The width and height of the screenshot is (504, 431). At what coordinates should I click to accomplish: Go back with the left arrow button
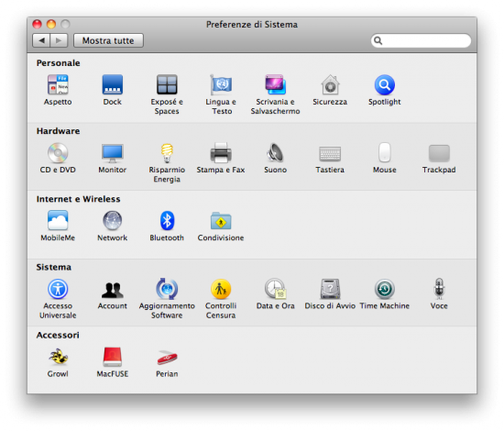41,40
